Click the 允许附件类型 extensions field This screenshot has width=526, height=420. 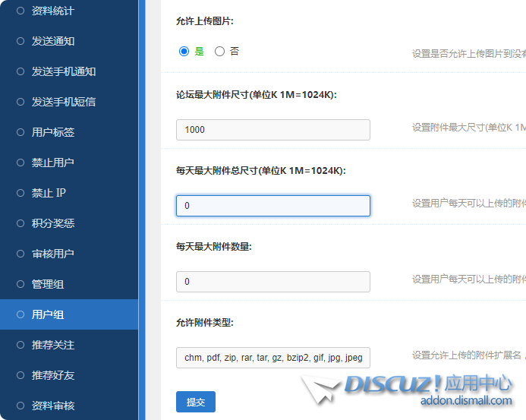click(272, 358)
